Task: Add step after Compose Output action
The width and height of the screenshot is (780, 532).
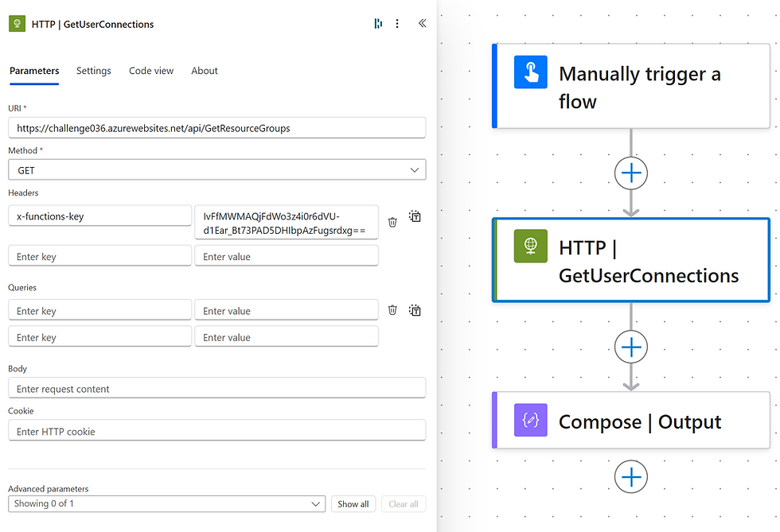Action: [x=630, y=476]
